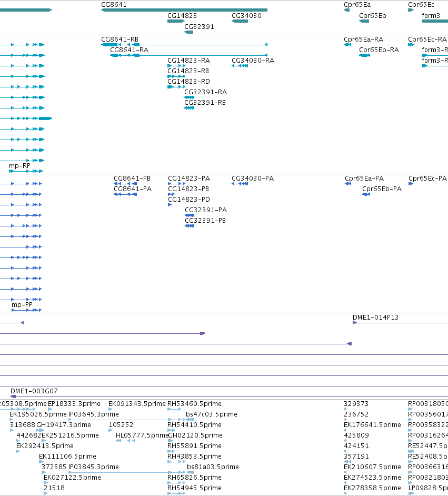Open the CG8641-RB transcript label
This screenshot has height=496, width=448.
pyautogui.click(x=120, y=39)
